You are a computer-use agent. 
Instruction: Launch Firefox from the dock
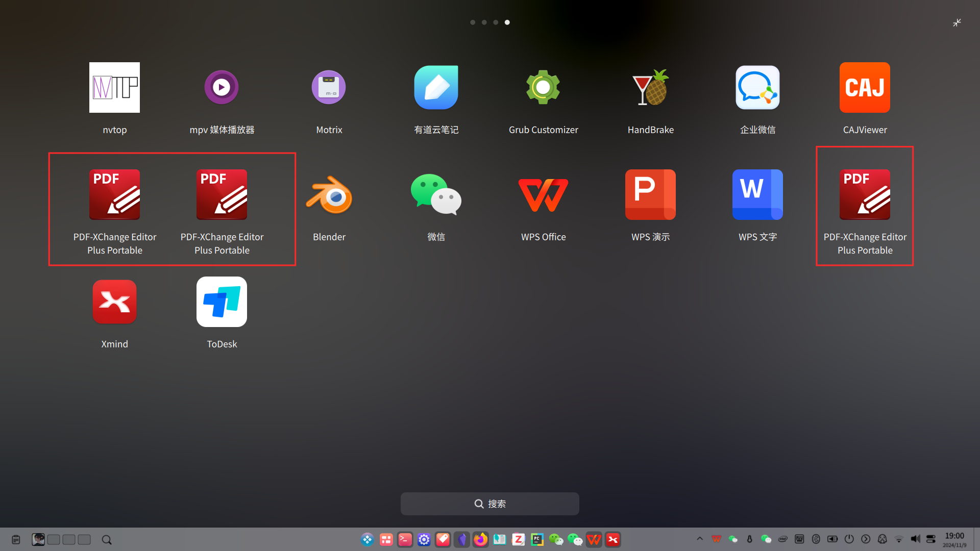pyautogui.click(x=481, y=539)
